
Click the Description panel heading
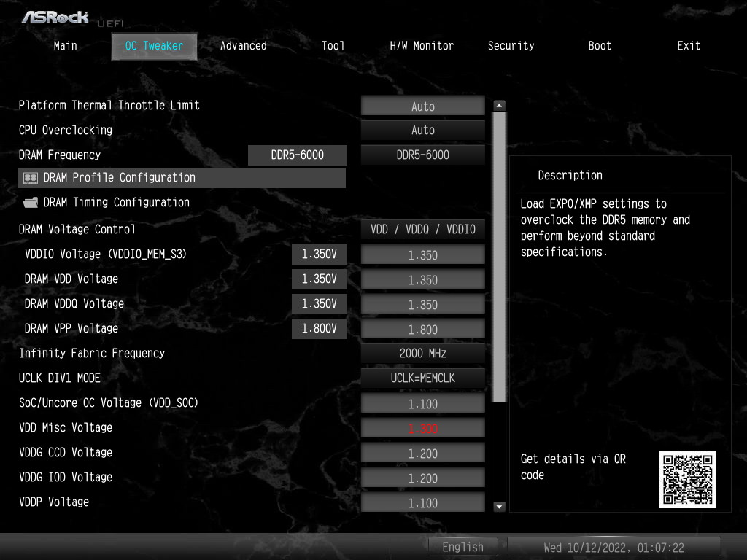point(570,175)
